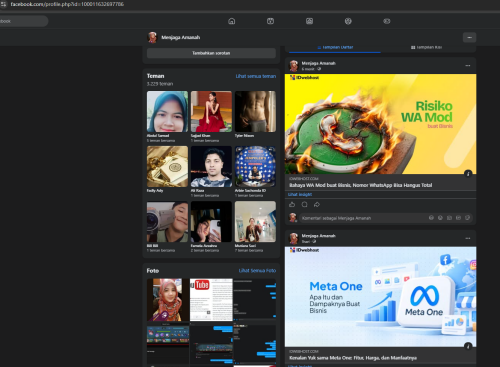
Task: Open Meta One post image
Action: tap(380, 297)
